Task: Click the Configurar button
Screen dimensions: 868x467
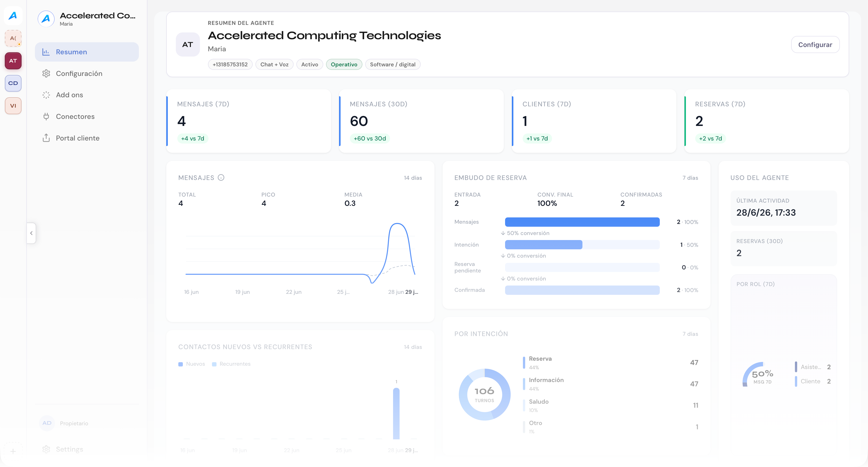Action: [815, 44]
